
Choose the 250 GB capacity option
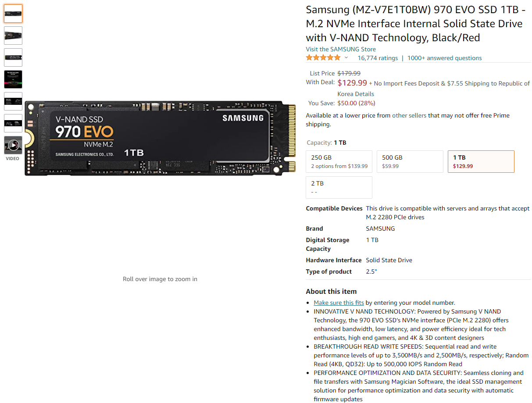(339, 161)
